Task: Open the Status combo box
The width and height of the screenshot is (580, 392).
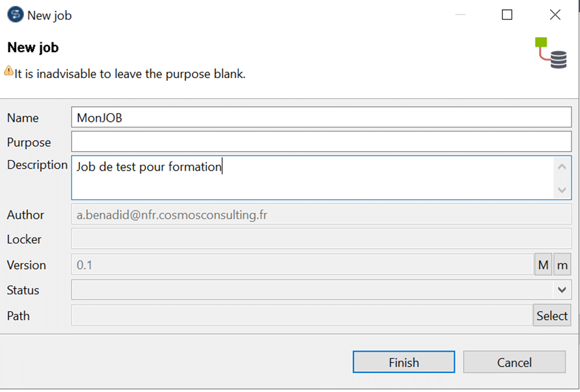Action: pyautogui.click(x=322, y=290)
